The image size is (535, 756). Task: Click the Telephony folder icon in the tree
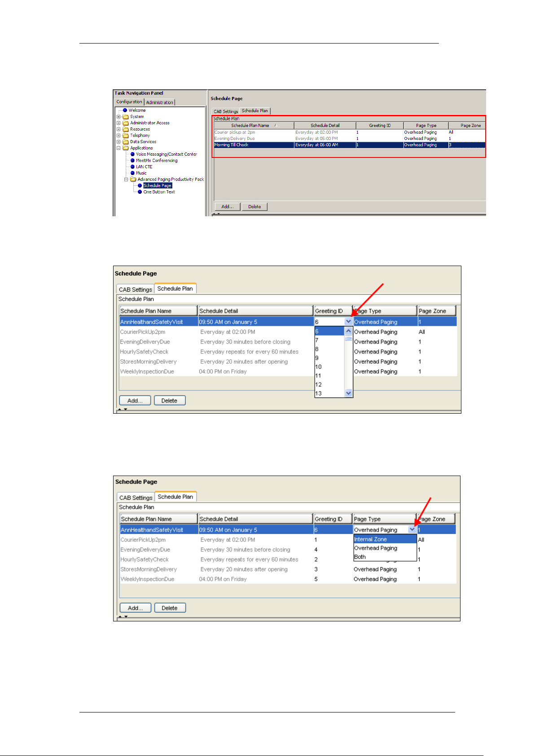126,135
